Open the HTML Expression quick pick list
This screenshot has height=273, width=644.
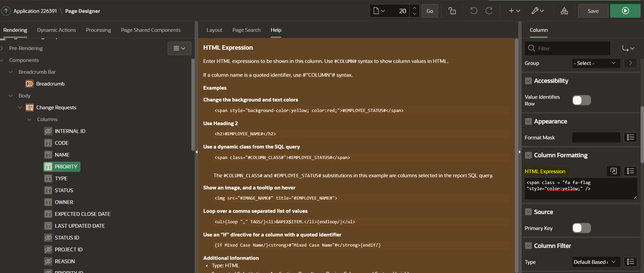tap(630, 171)
